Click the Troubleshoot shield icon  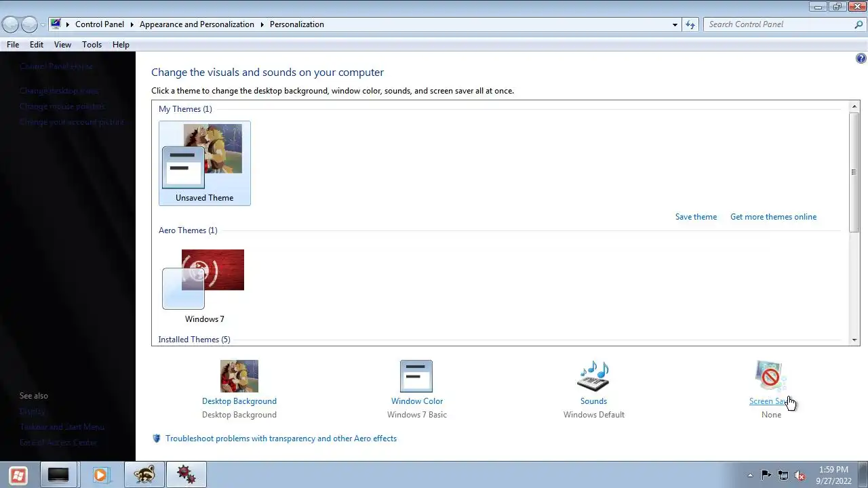pos(157,439)
